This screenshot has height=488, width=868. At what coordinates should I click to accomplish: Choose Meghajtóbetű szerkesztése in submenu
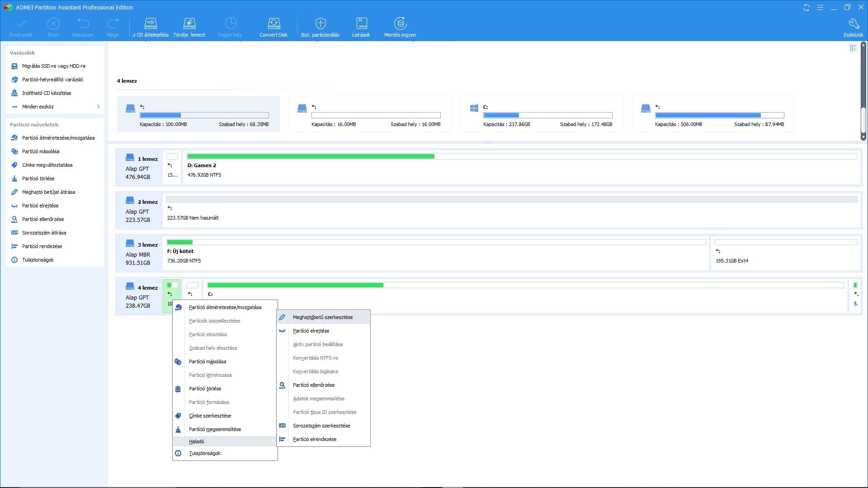[324, 317]
